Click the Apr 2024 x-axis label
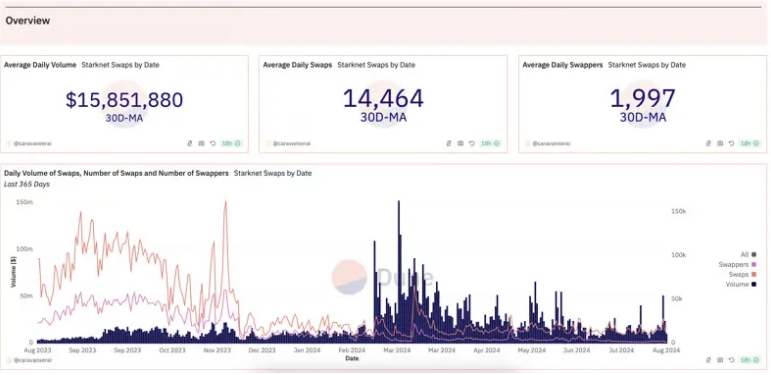Image resolution: width=771 pixels, height=375 pixels. 486,350
